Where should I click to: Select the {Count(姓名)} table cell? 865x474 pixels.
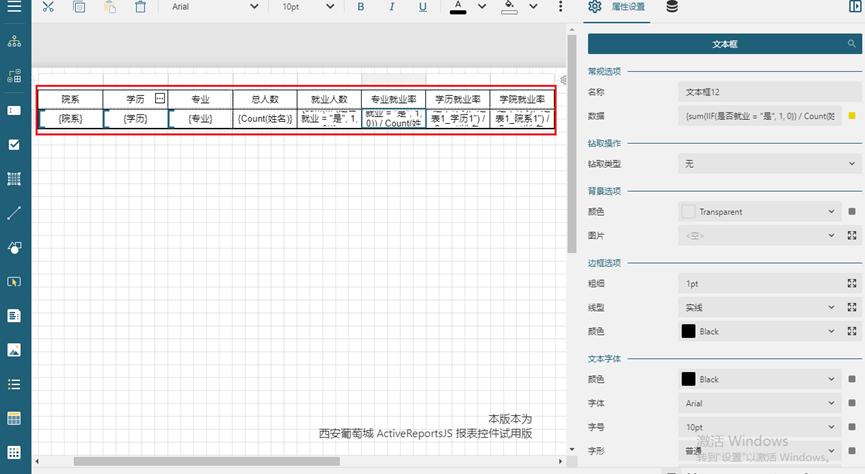tap(265, 119)
